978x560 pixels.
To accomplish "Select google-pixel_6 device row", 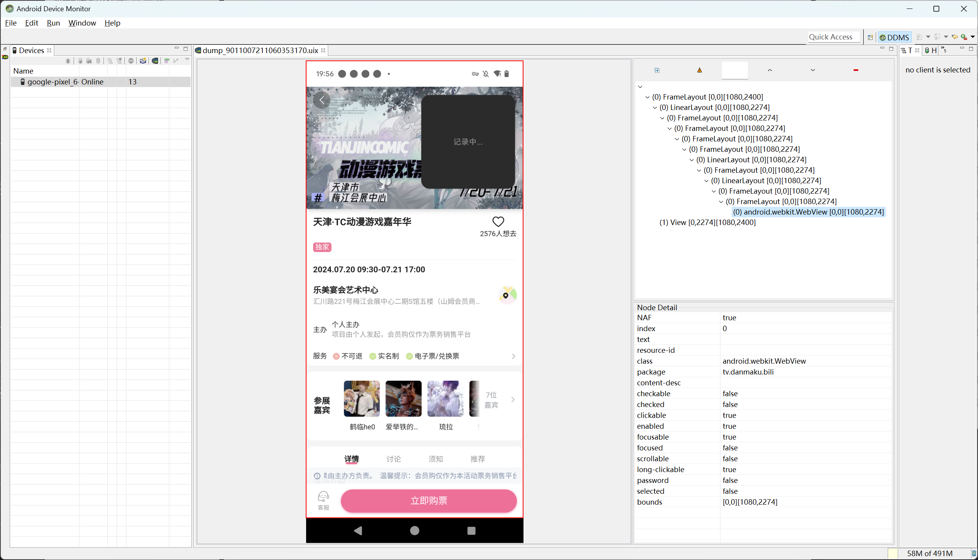I will click(x=65, y=82).
